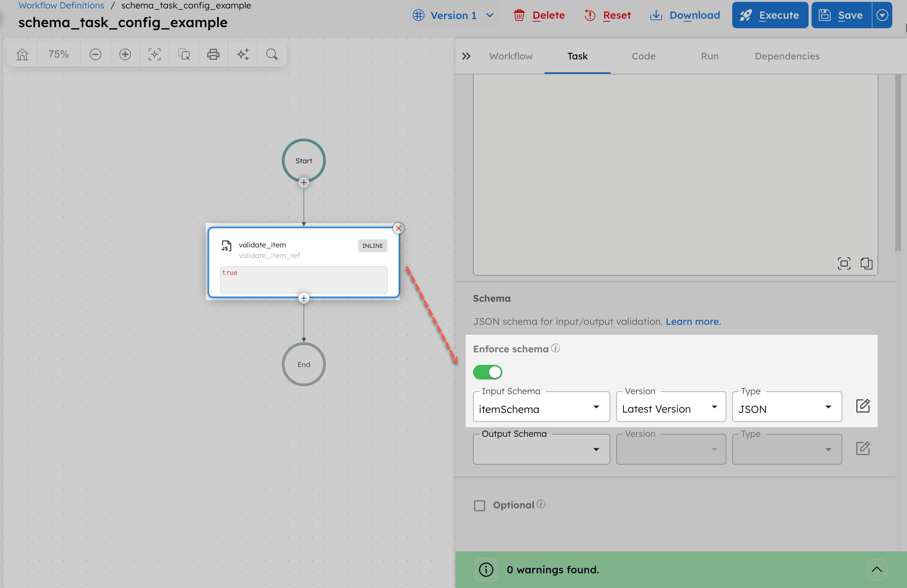Select the home view icon

pos(22,54)
